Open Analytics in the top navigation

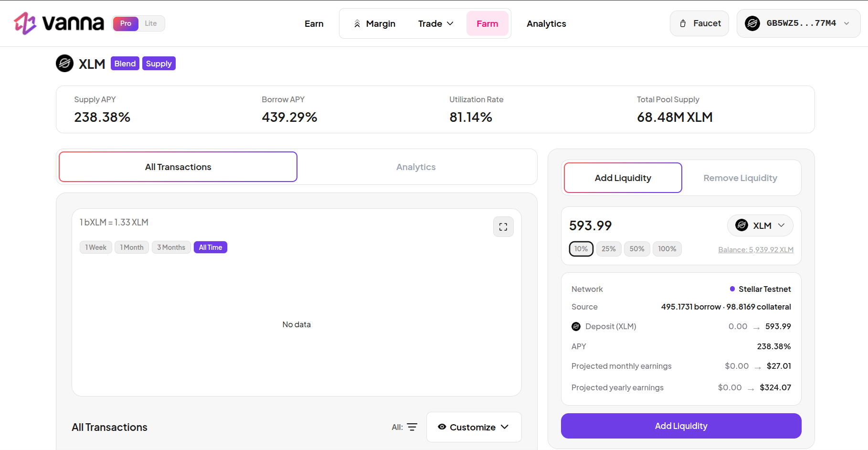click(546, 23)
